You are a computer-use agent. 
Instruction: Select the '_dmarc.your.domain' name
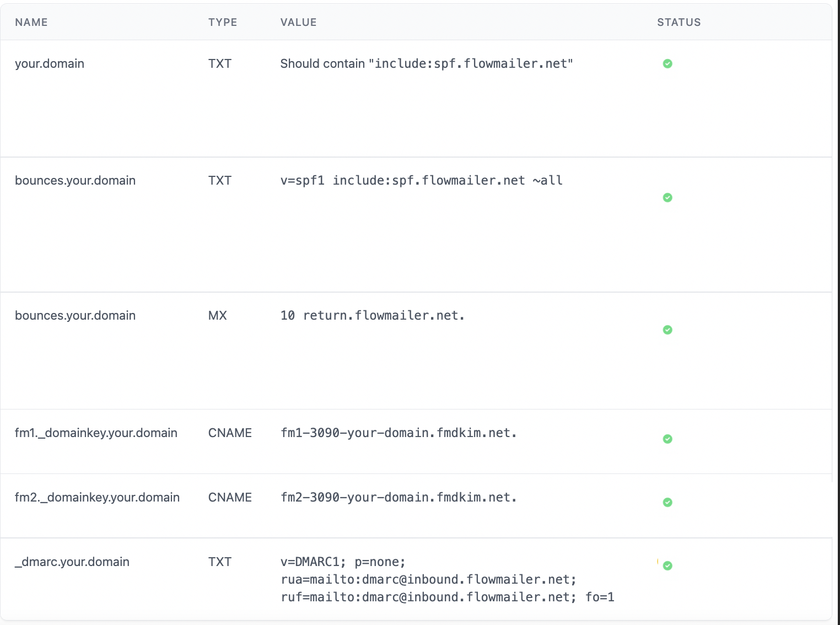[72, 562]
